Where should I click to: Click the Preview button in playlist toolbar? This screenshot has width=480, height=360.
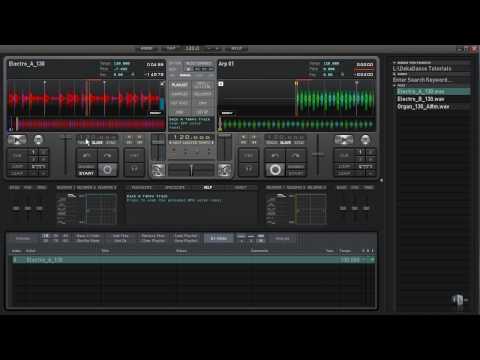pyautogui.click(x=23, y=238)
